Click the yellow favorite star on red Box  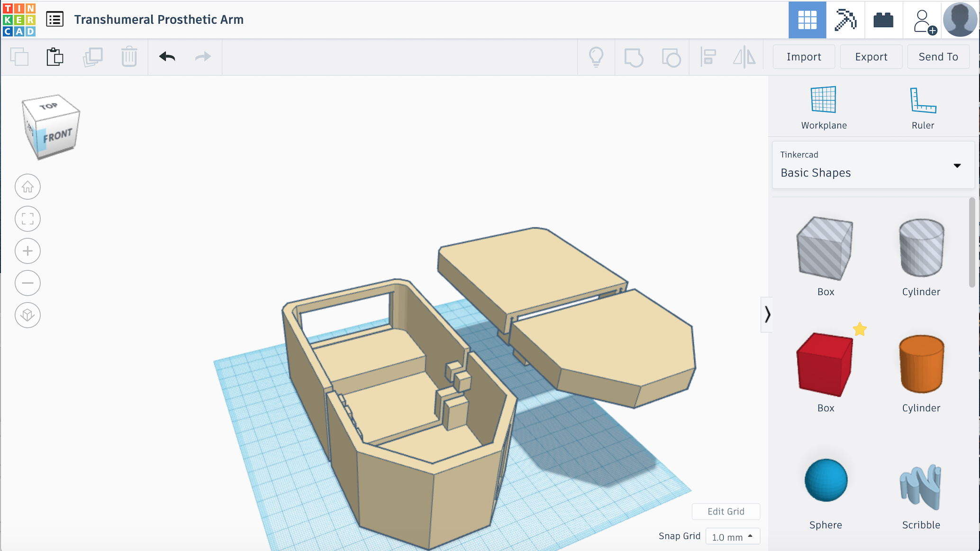pyautogui.click(x=860, y=329)
